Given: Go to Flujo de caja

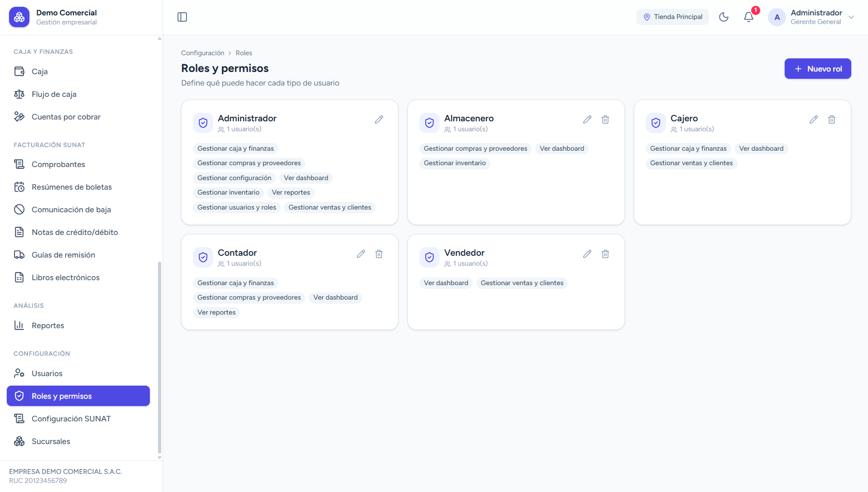Looking at the screenshot, I should click(x=78, y=94).
